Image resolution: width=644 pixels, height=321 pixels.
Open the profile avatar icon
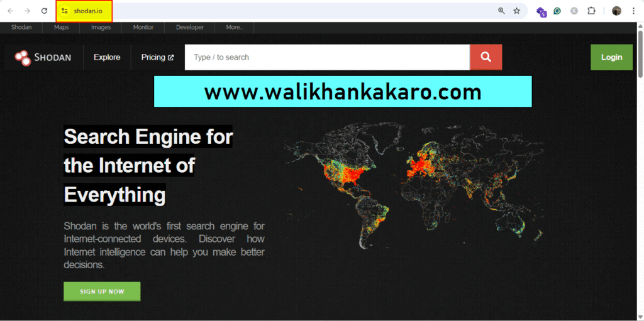[616, 11]
